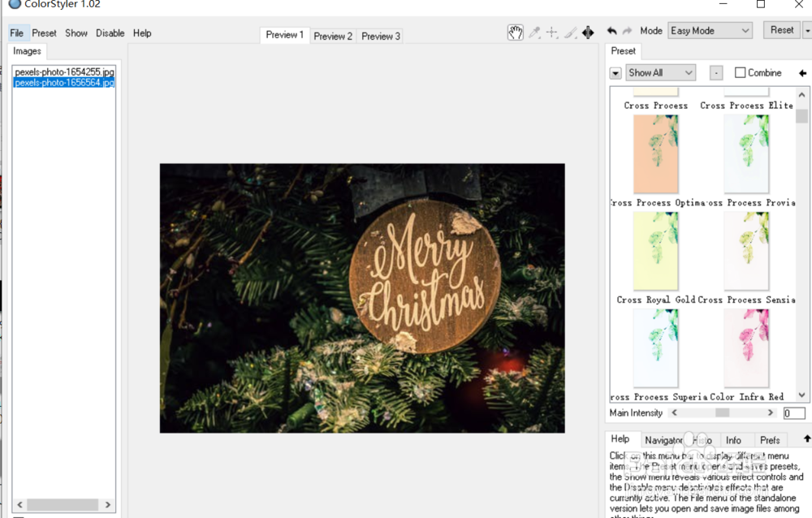The image size is (812, 518).
Task: Click the Main Intensity value field
Action: tap(794, 412)
